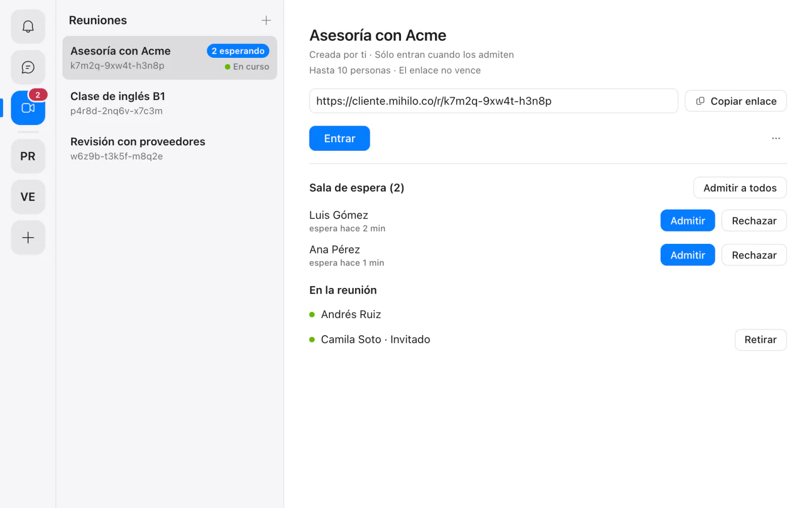Copy the meeting link
Image resolution: width=812 pixels, height=508 pixels.
coord(735,101)
